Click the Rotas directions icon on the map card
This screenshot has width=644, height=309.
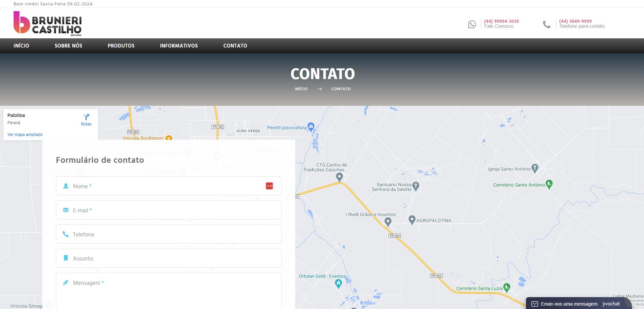(x=87, y=117)
